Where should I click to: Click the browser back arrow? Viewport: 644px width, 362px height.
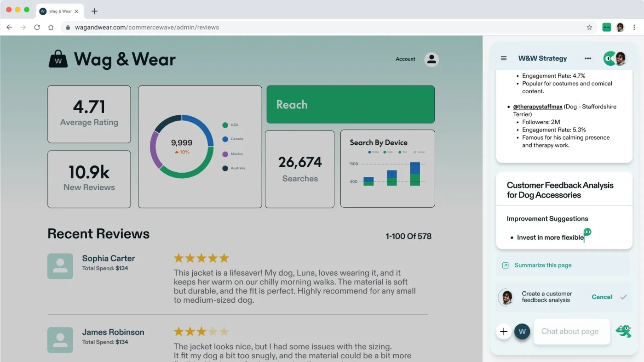point(9,28)
